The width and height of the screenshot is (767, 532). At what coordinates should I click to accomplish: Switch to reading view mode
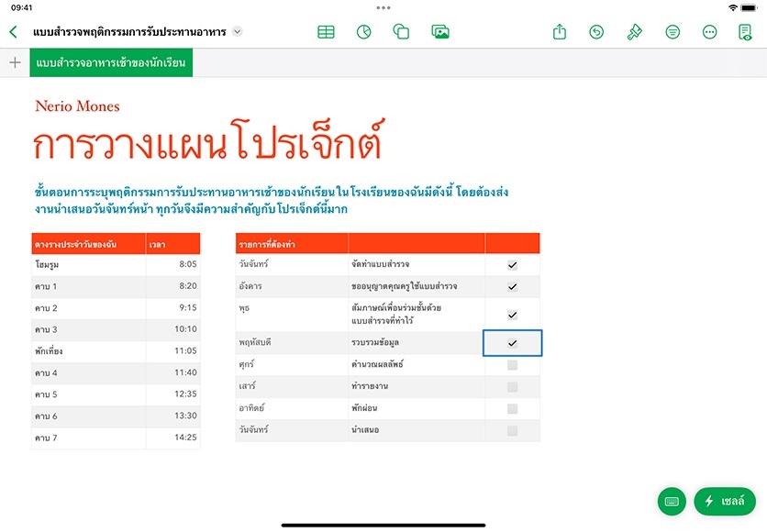point(745,32)
